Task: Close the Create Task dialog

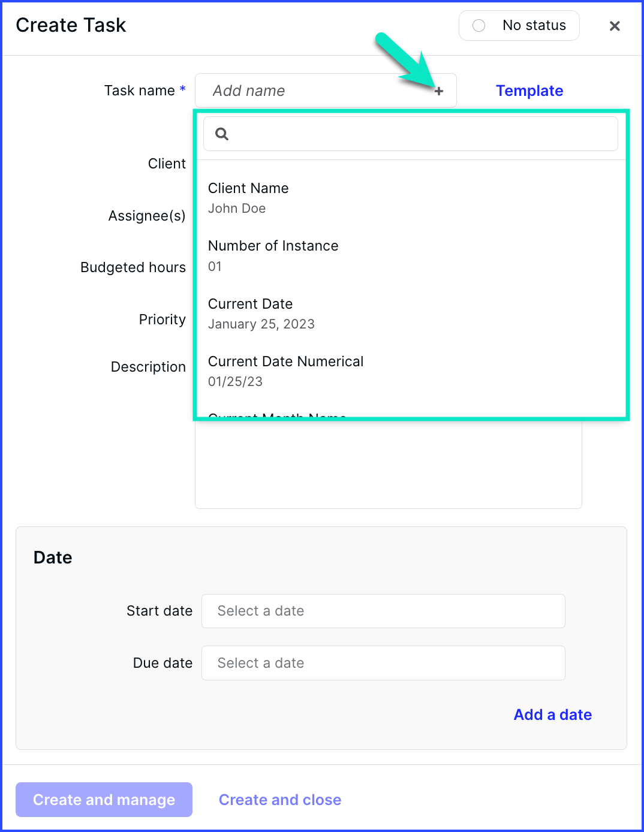Action: [x=615, y=26]
